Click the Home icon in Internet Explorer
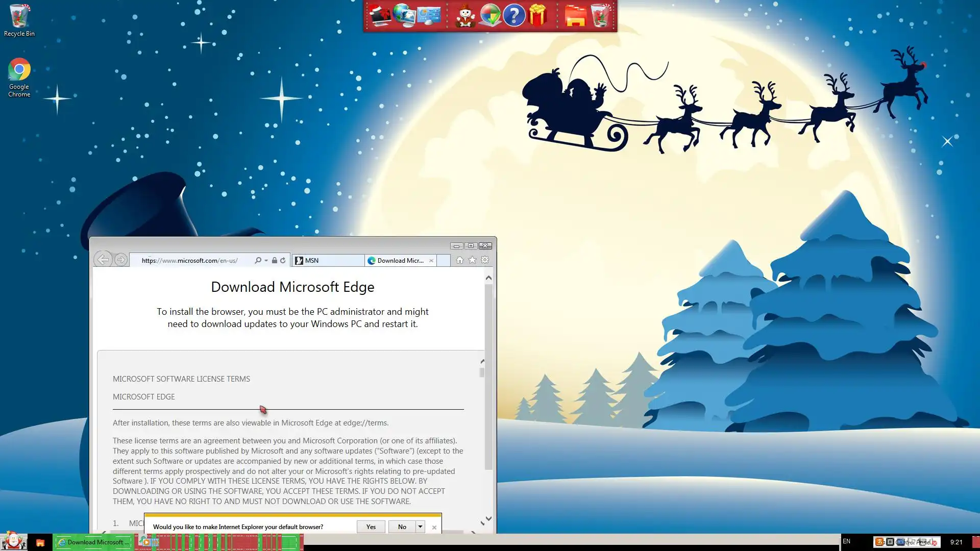Image resolution: width=980 pixels, height=551 pixels. tap(459, 260)
